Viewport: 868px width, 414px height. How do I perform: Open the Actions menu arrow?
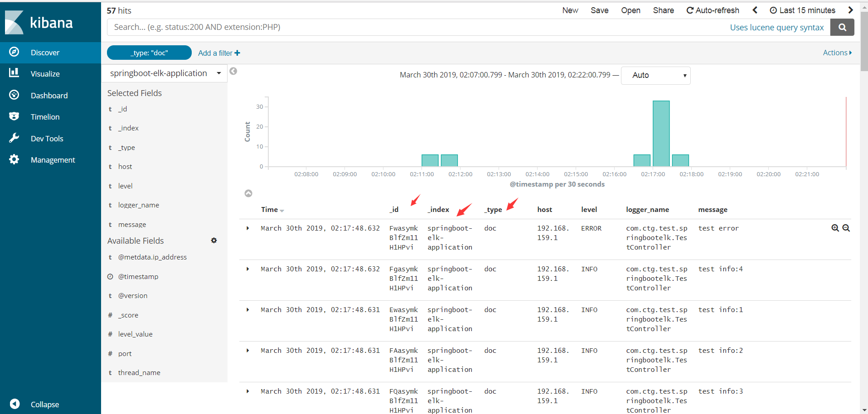click(x=850, y=53)
